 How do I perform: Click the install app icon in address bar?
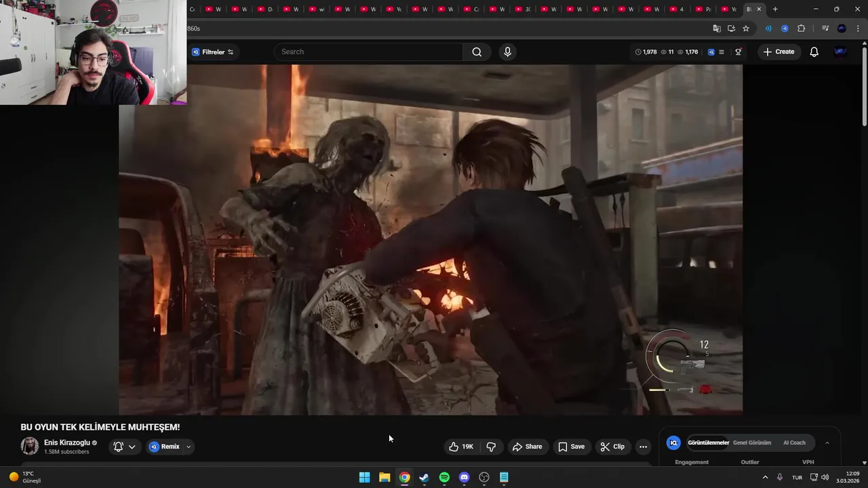(x=731, y=28)
